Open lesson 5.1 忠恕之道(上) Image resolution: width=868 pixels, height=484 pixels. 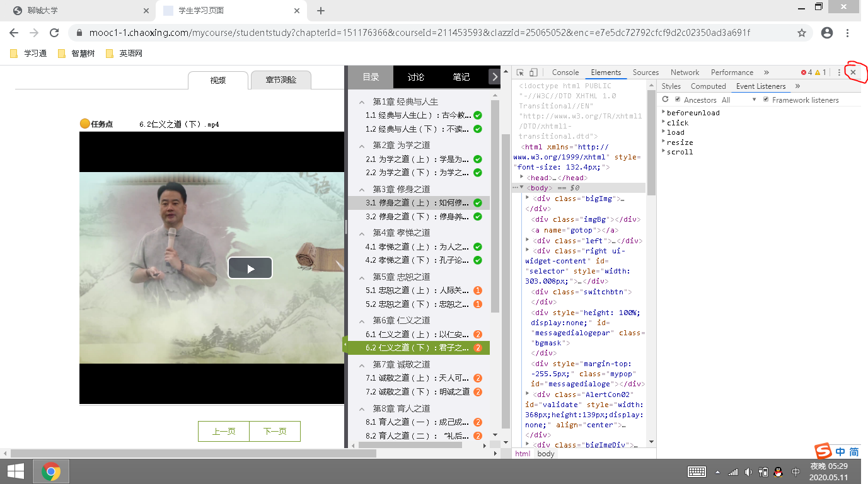[x=419, y=291]
